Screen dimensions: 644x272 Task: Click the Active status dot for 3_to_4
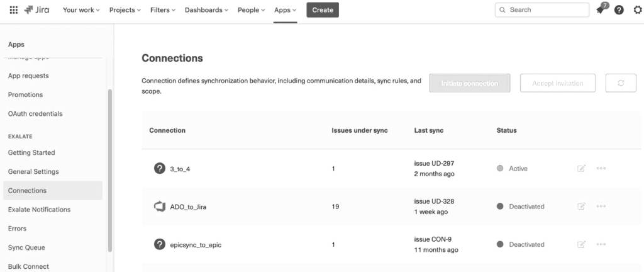coord(500,169)
